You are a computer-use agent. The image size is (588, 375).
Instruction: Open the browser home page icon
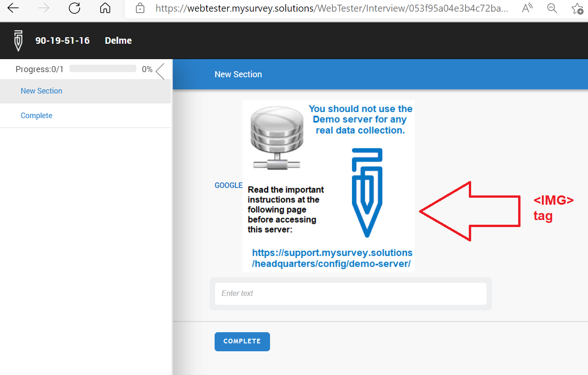pos(105,8)
